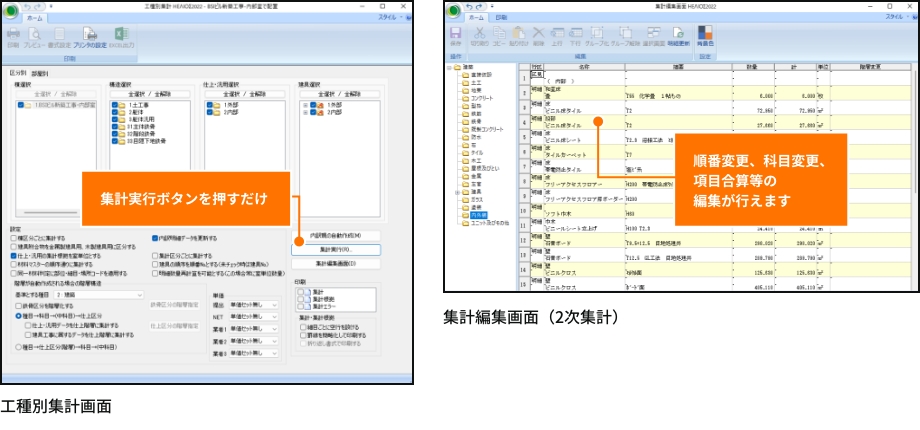The image size is (920, 430).
Task: Toggle 内訳明細データを更新する checkbox
Action: coord(155,239)
